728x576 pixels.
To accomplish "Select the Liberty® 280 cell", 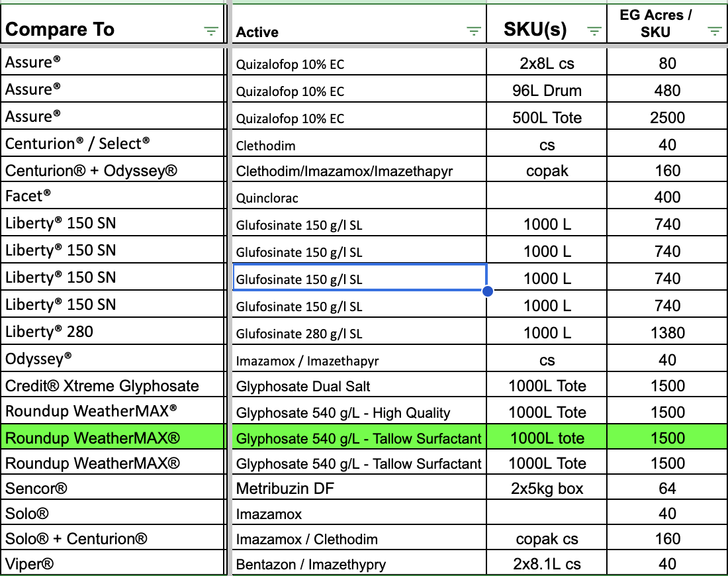I will 113,332.
